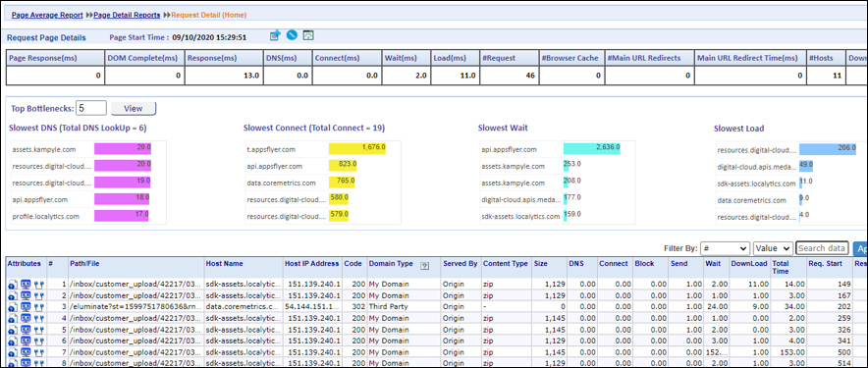Click the blue 206.0 Slowest Load bar
868x368 pixels.
pos(828,149)
